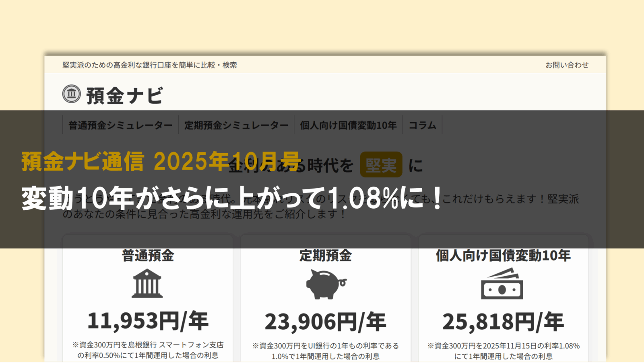Open the コラム navigation item
644x363 pixels.
pyautogui.click(x=422, y=125)
